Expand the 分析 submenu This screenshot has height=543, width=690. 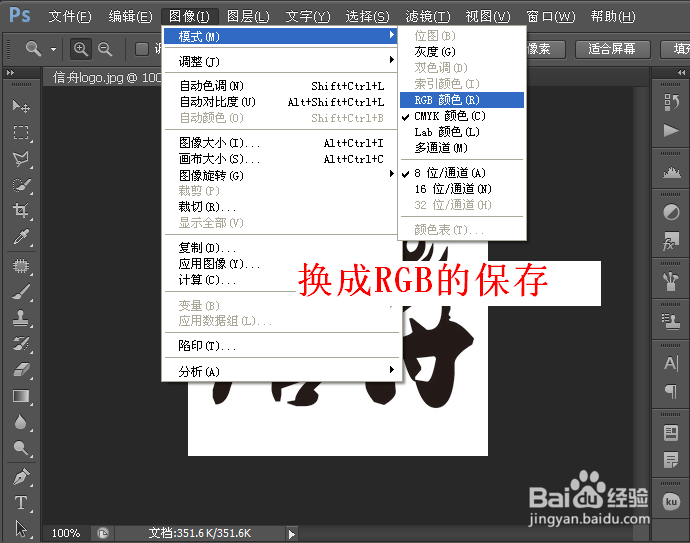281,372
